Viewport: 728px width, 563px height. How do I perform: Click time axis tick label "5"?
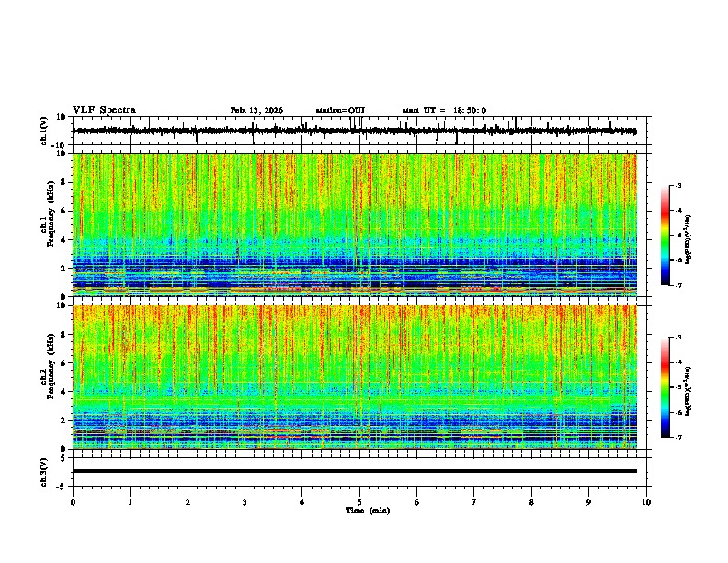click(359, 502)
